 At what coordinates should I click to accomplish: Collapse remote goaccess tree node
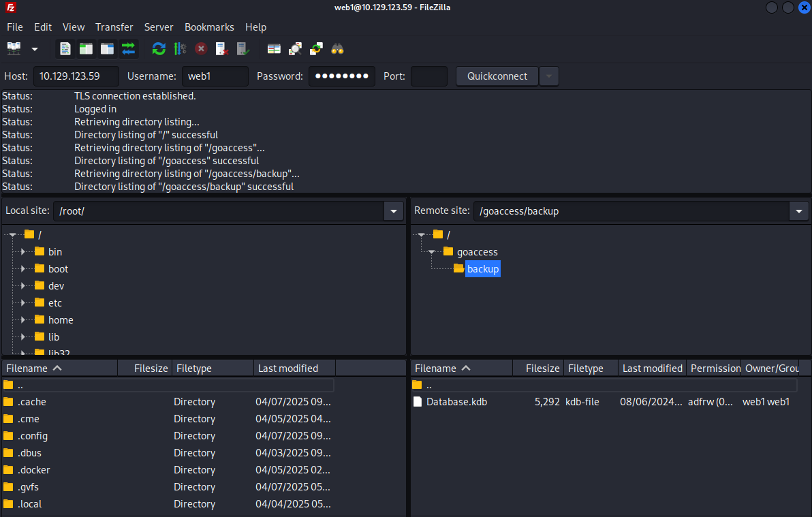pos(431,252)
